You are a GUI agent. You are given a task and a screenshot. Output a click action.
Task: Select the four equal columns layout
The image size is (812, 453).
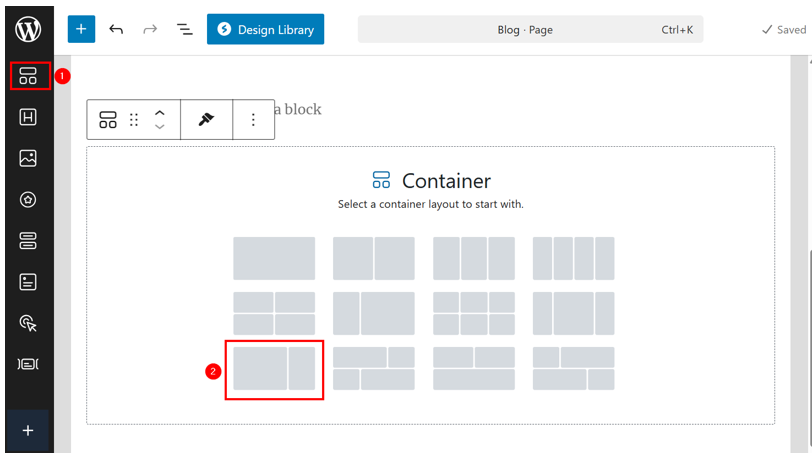point(574,258)
